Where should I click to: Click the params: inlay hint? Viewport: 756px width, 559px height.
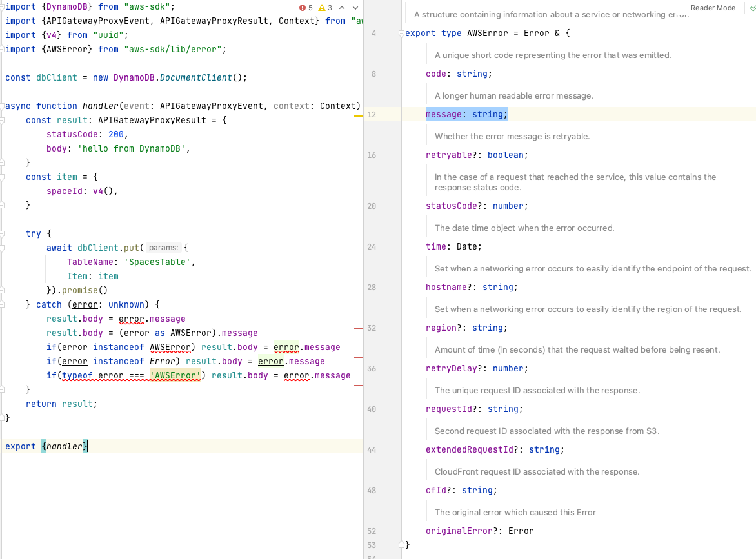[x=163, y=248]
